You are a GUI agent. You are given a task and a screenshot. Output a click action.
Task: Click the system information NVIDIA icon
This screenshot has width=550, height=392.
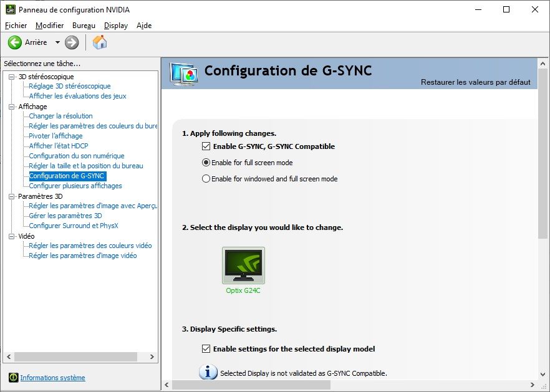coord(13,377)
